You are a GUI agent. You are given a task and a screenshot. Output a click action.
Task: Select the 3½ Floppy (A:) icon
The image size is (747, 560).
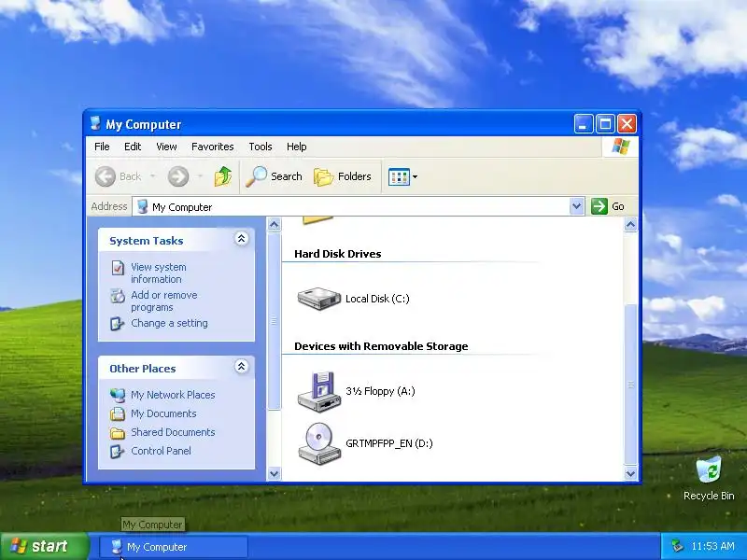pyautogui.click(x=319, y=391)
